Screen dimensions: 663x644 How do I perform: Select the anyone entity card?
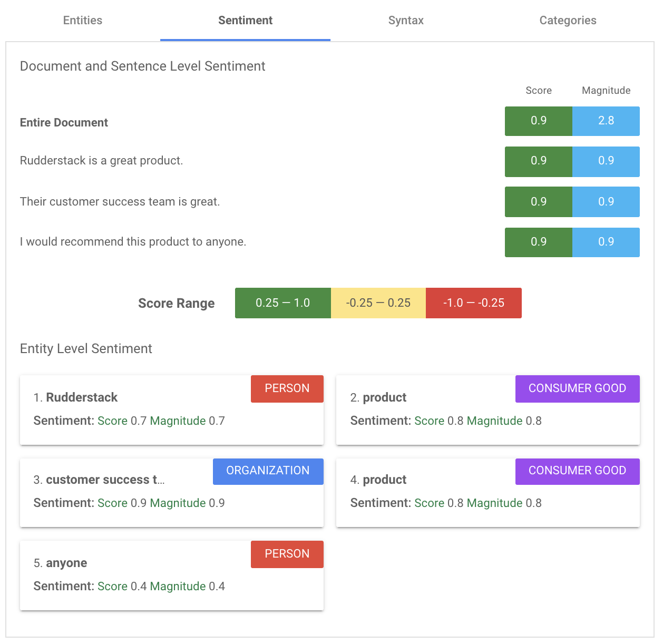171,575
